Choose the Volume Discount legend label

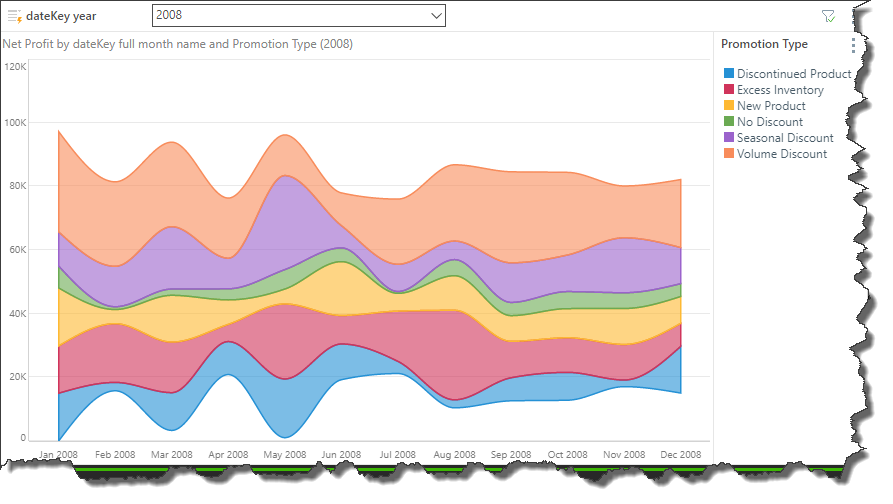tap(782, 154)
